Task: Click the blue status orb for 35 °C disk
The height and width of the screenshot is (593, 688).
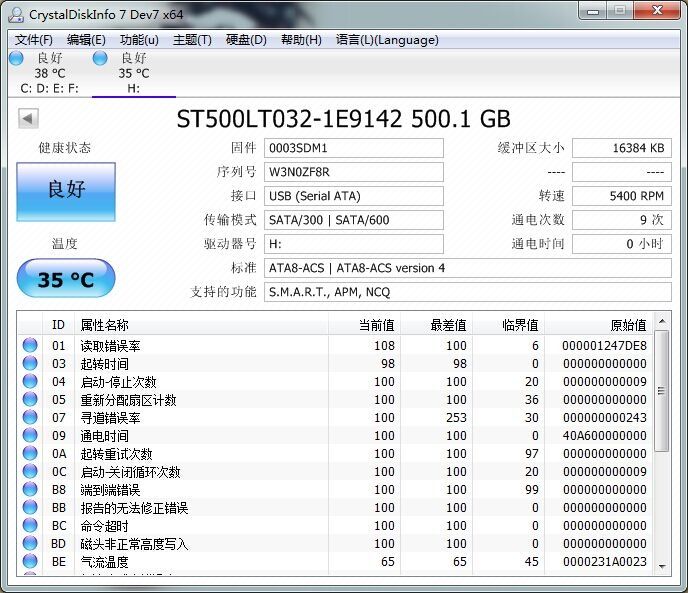Action: [100, 58]
